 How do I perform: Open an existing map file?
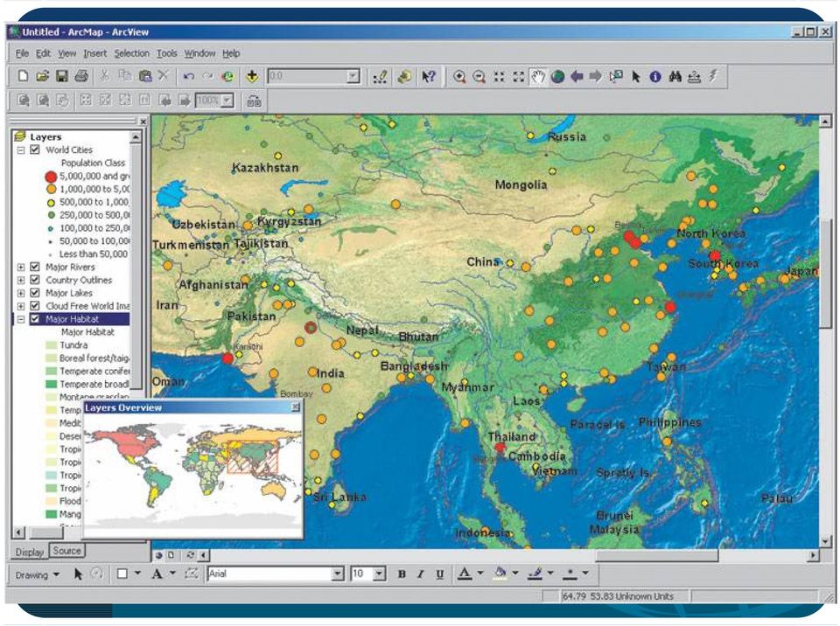pyautogui.click(x=42, y=76)
